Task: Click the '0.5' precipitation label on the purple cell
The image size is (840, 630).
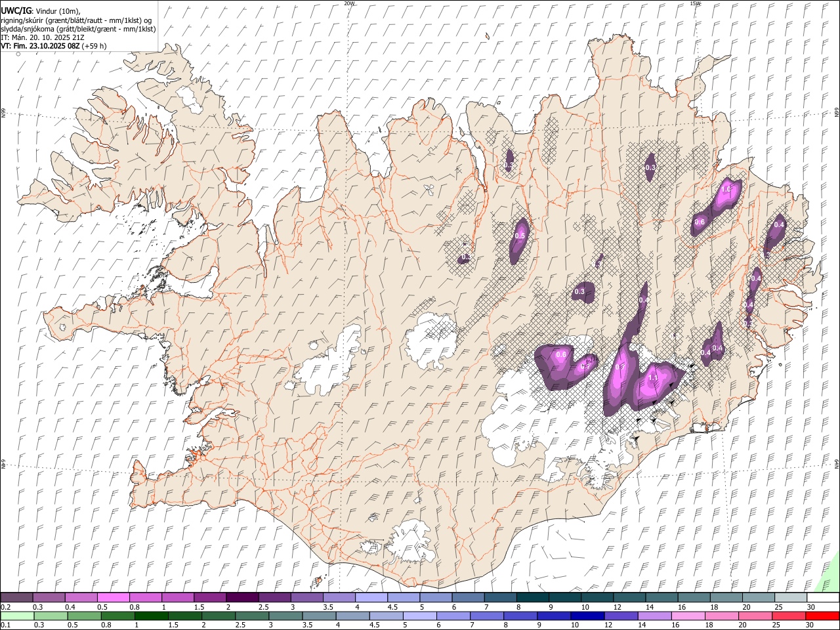Action: [520, 236]
